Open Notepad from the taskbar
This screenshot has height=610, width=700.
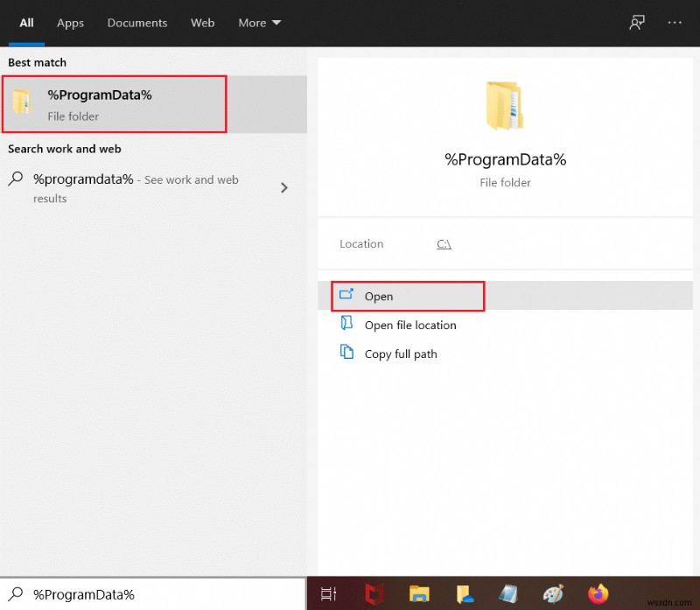(508, 594)
